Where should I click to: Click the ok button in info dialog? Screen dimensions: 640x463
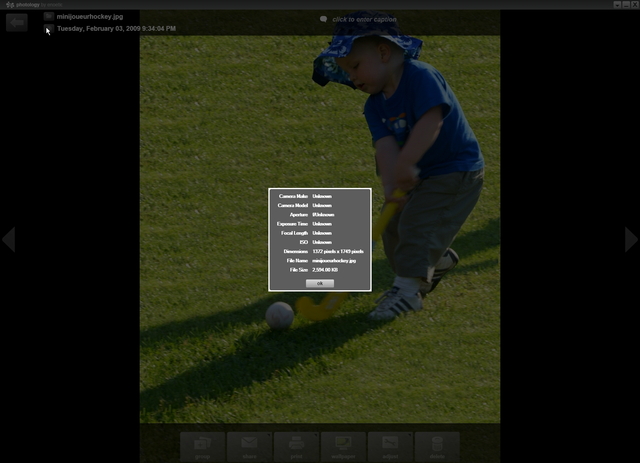coord(319,283)
